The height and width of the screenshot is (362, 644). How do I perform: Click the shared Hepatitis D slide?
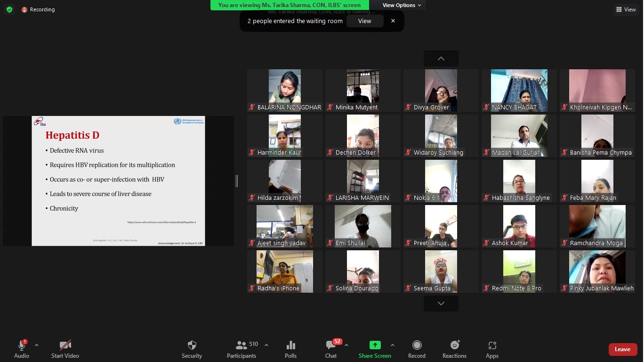click(118, 181)
